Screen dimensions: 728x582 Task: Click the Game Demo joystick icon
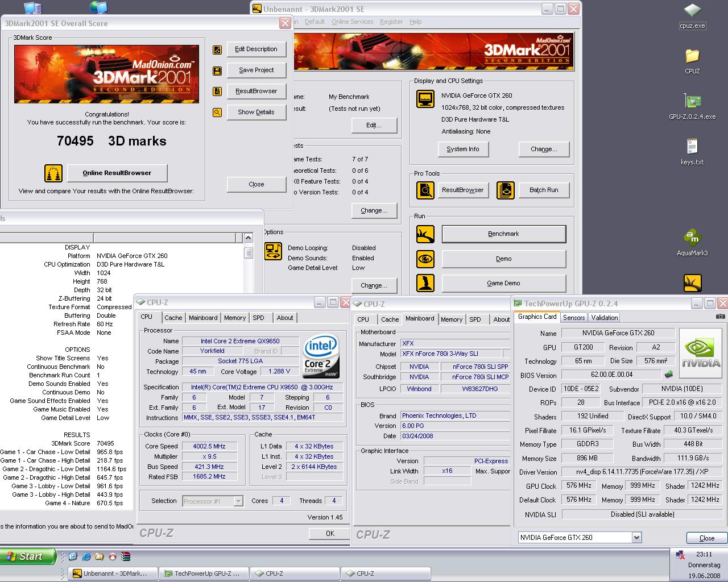[x=425, y=283]
